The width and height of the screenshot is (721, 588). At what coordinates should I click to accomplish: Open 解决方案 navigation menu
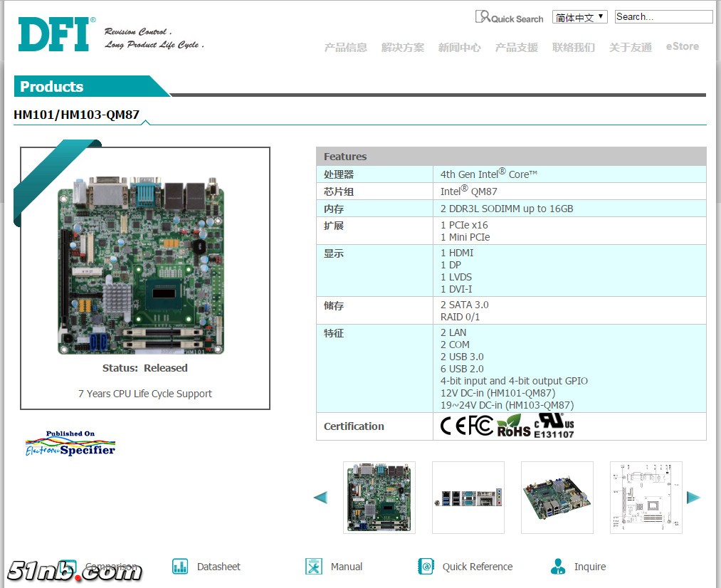coord(403,48)
